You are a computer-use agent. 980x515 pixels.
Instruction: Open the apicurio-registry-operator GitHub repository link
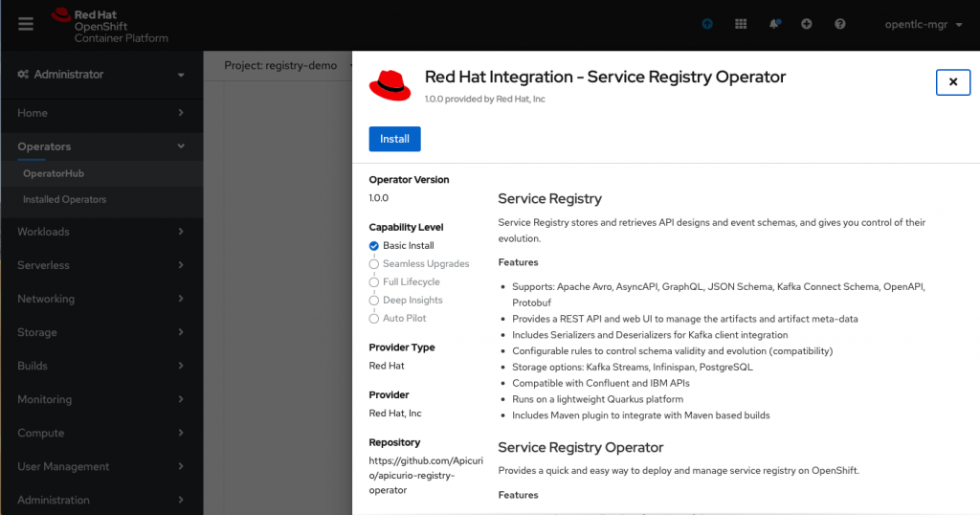coord(426,476)
